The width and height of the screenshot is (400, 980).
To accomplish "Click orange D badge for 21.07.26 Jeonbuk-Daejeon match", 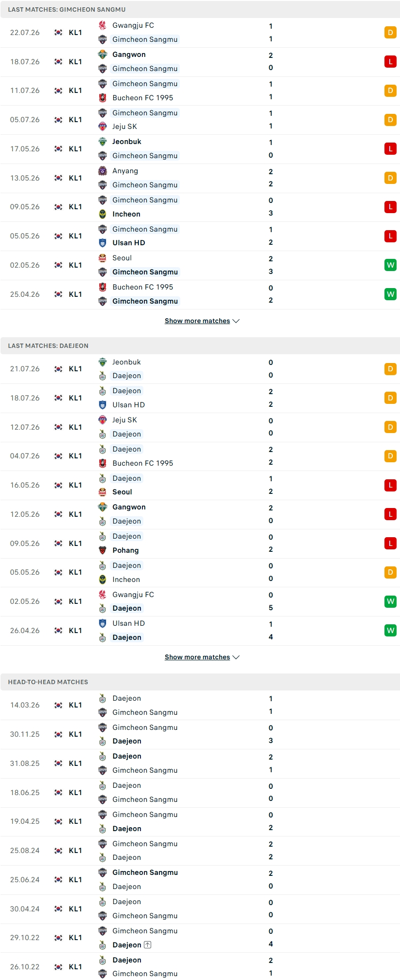I will click(390, 369).
